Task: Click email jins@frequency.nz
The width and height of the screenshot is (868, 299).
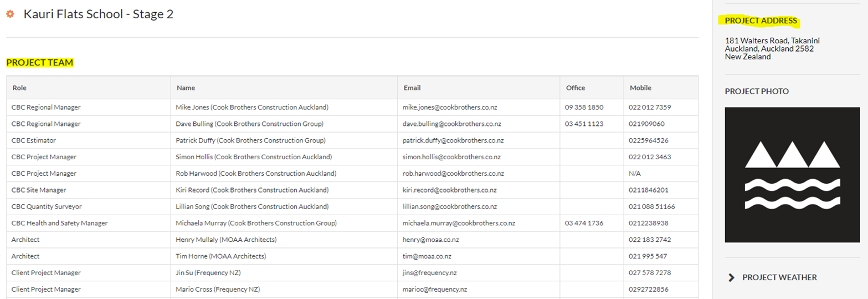Action: coord(430,273)
